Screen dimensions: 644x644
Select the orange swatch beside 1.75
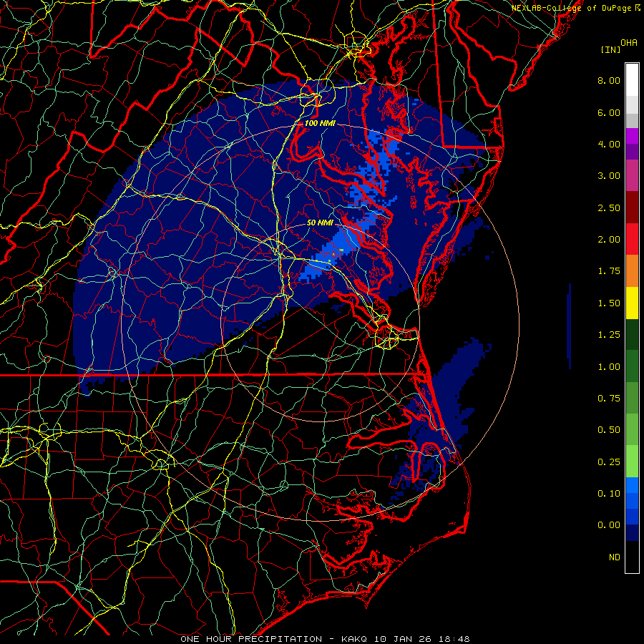[632, 271]
